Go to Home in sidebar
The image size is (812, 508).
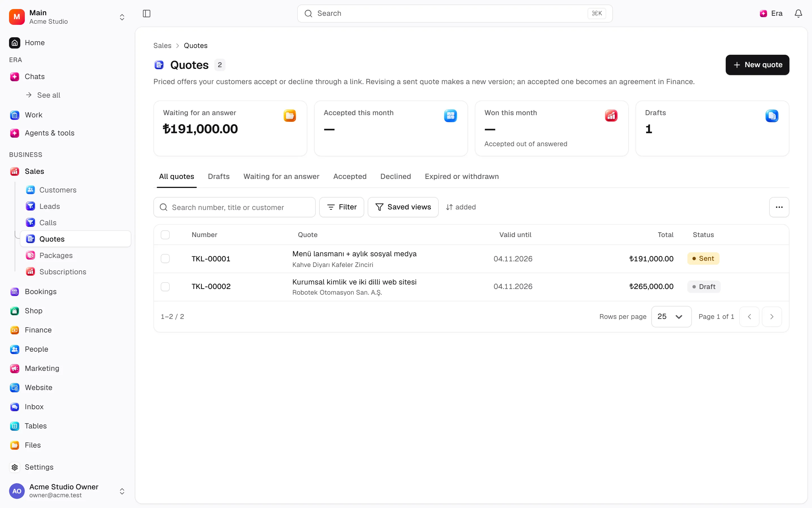[35, 43]
